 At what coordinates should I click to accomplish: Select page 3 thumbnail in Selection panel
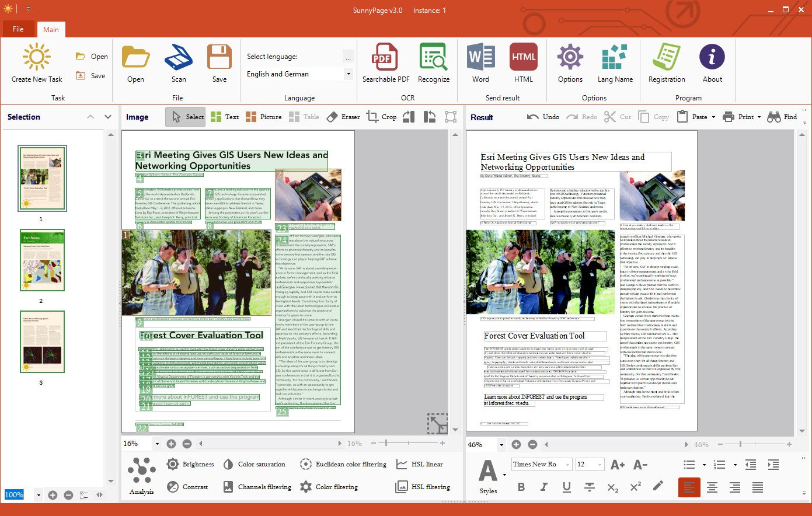click(x=42, y=342)
